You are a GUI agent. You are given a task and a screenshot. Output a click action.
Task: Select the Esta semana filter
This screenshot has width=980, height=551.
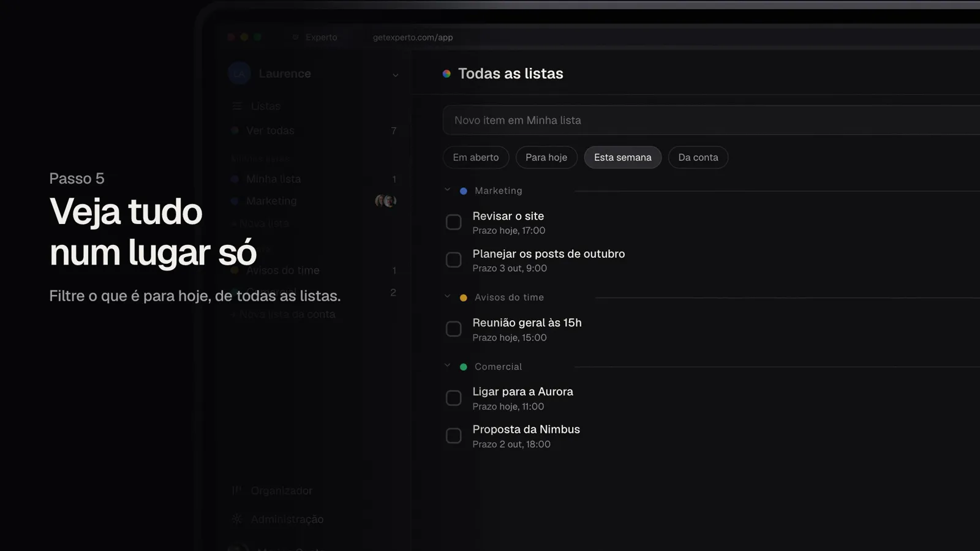[622, 157]
